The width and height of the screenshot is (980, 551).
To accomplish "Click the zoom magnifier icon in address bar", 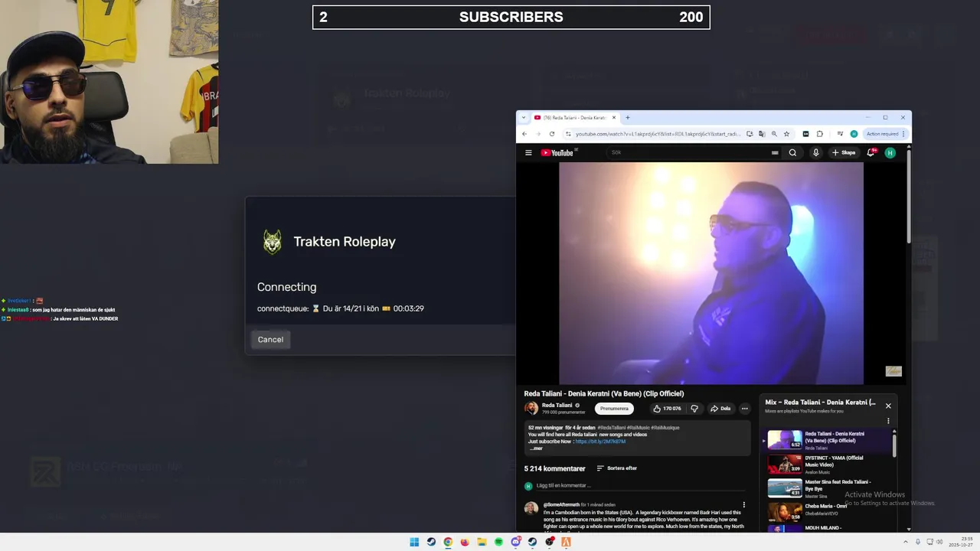I will [x=774, y=134].
